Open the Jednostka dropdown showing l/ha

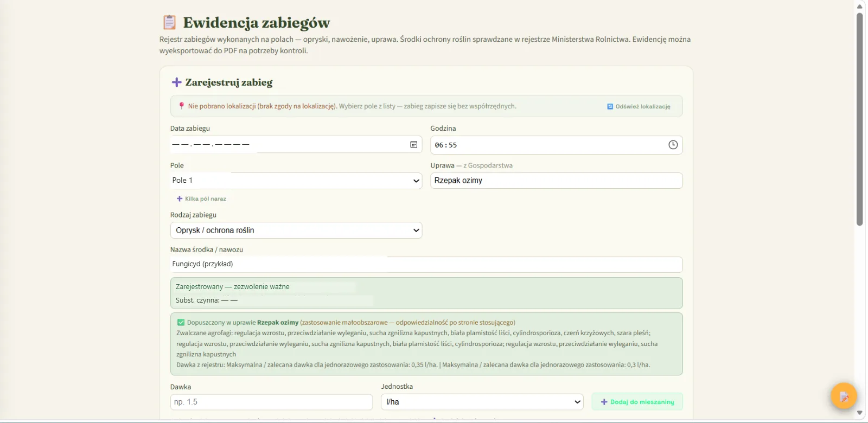click(x=482, y=402)
